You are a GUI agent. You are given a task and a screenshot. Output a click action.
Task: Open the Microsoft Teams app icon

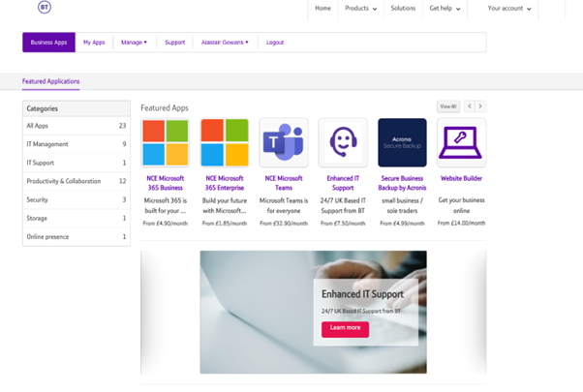284,142
